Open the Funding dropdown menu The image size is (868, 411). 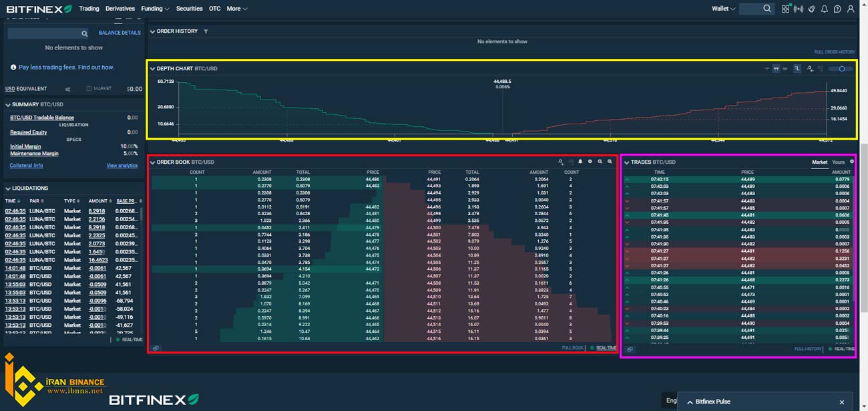click(155, 9)
